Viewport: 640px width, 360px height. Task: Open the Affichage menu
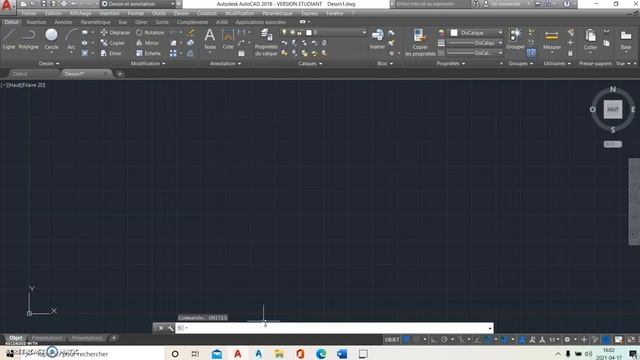click(80, 13)
